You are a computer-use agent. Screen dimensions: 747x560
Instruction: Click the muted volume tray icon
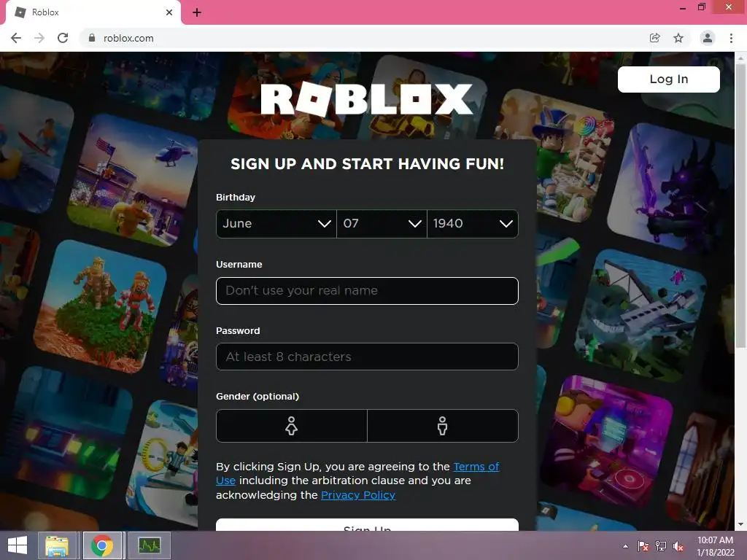[678, 546]
